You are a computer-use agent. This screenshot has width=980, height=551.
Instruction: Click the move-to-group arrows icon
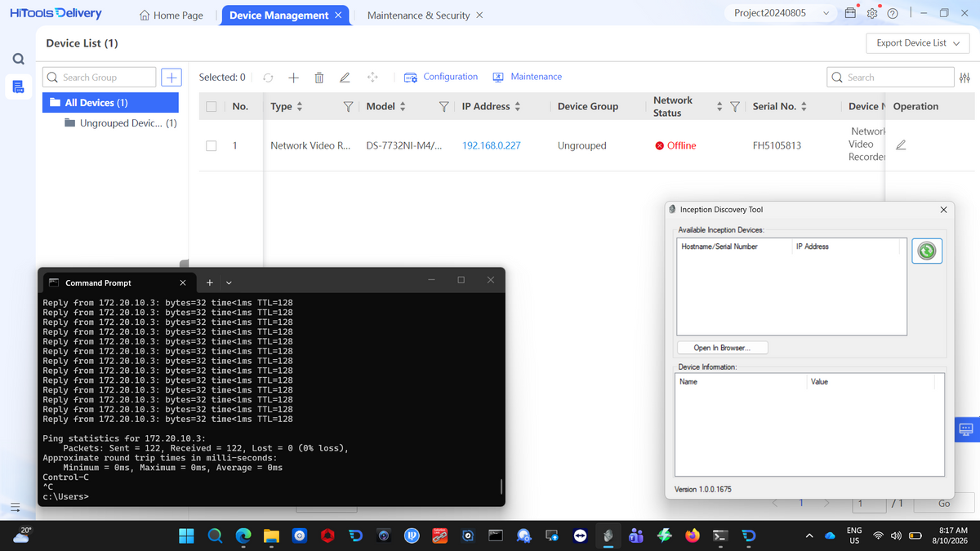tap(372, 78)
